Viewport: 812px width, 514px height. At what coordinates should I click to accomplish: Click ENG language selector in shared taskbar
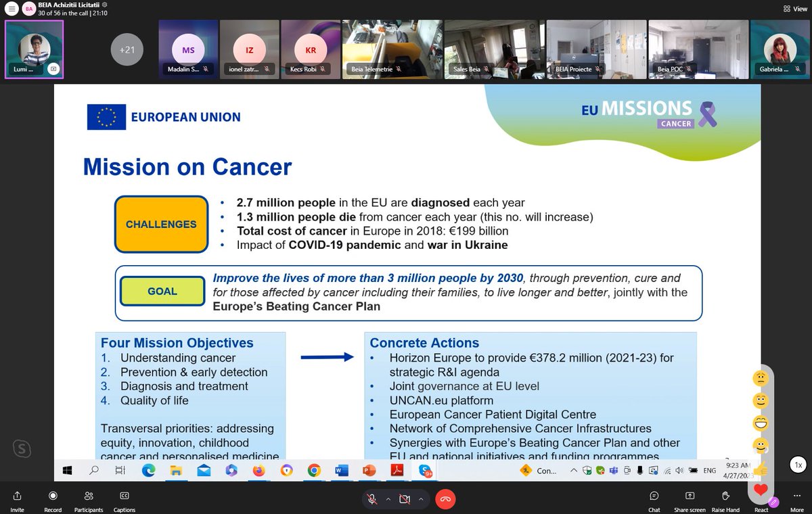pyautogui.click(x=710, y=471)
